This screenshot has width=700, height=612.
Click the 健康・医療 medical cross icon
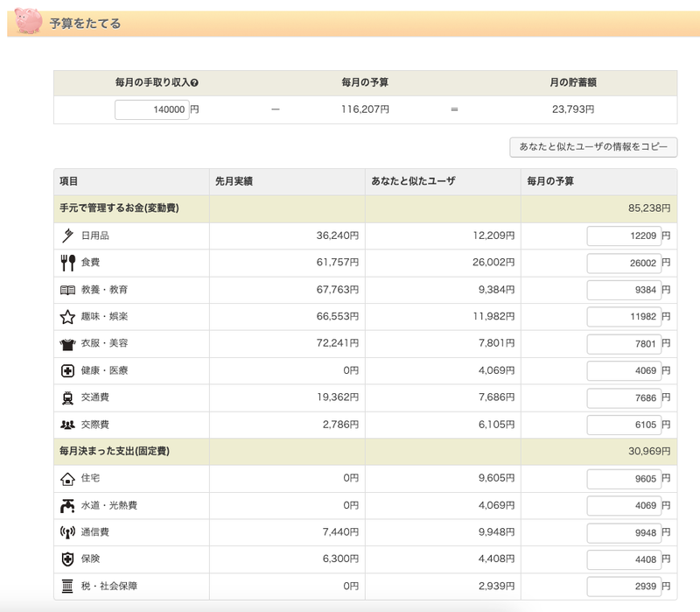pos(67,371)
